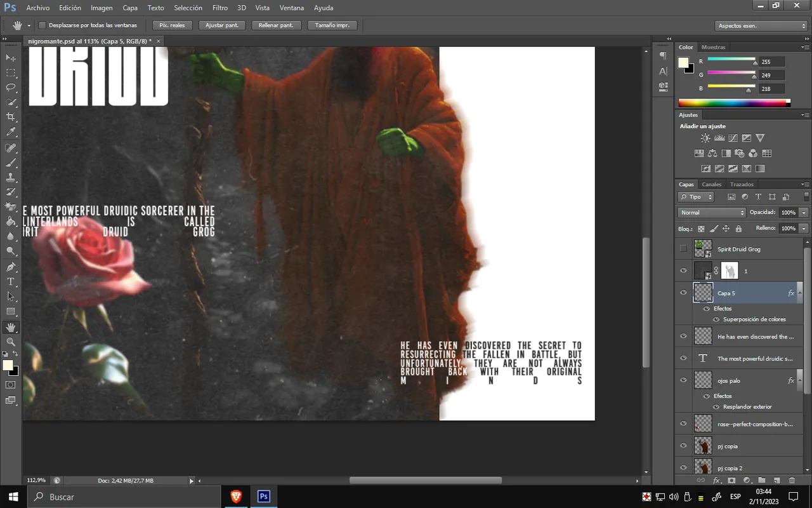Click the Rellenar pant. button
Image resolution: width=812 pixels, height=508 pixels.
click(276, 25)
